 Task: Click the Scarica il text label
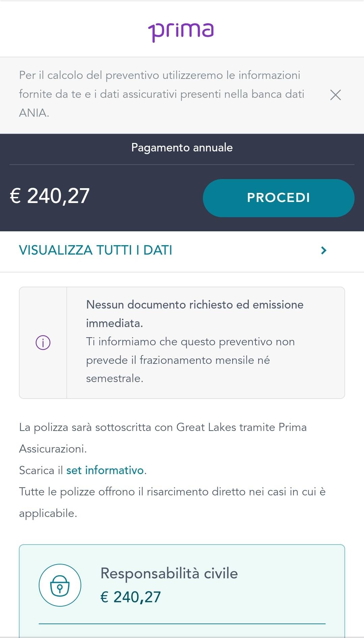click(41, 470)
